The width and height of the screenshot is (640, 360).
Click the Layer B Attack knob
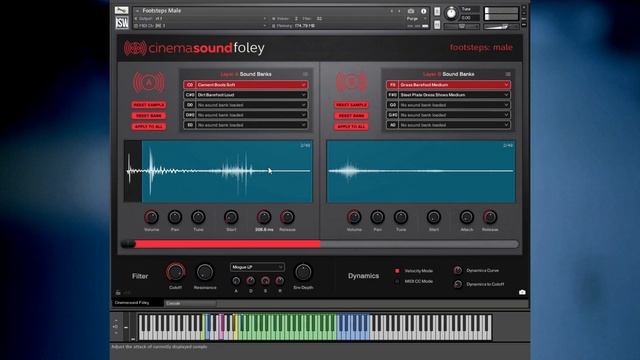[x=467, y=217]
